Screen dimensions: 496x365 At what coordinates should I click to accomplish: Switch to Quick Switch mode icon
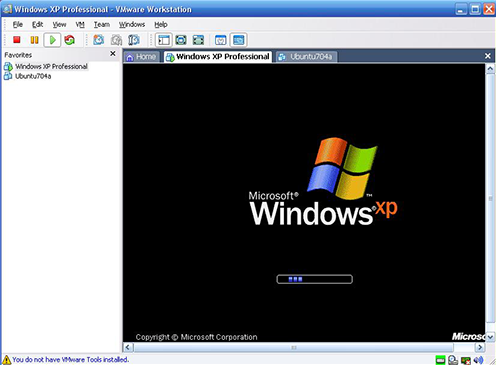point(181,40)
